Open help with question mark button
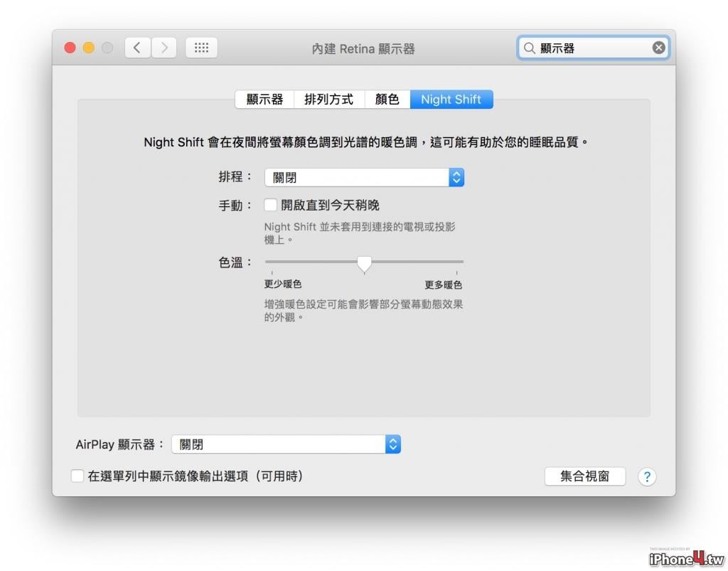The image size is (728, 571). coord(647,476)
